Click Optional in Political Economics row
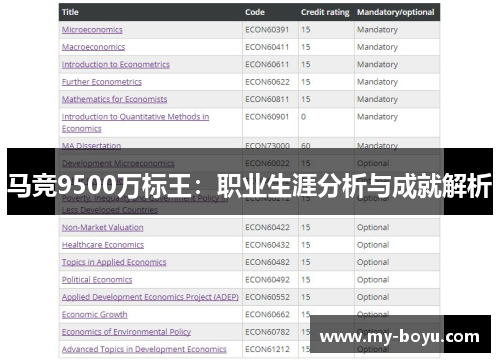The height and width of the screenshot is (362, 500). coord(373,280)
